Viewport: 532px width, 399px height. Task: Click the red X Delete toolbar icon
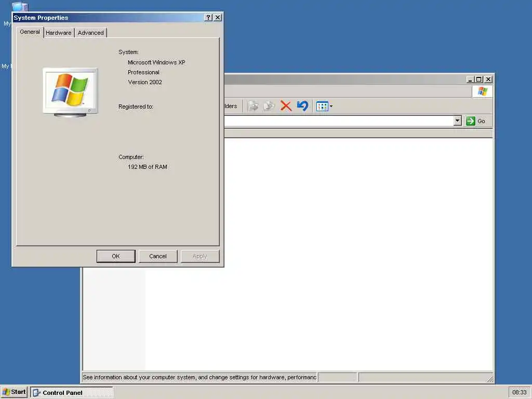[286, 106]
